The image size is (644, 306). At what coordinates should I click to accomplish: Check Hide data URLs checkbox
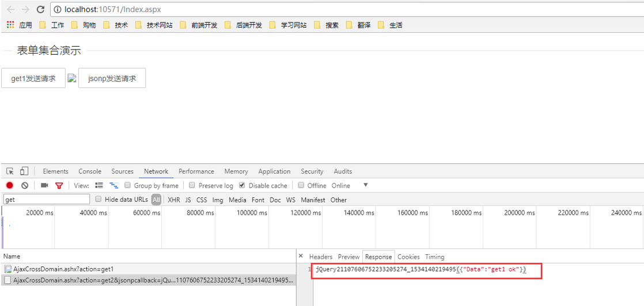98,199
